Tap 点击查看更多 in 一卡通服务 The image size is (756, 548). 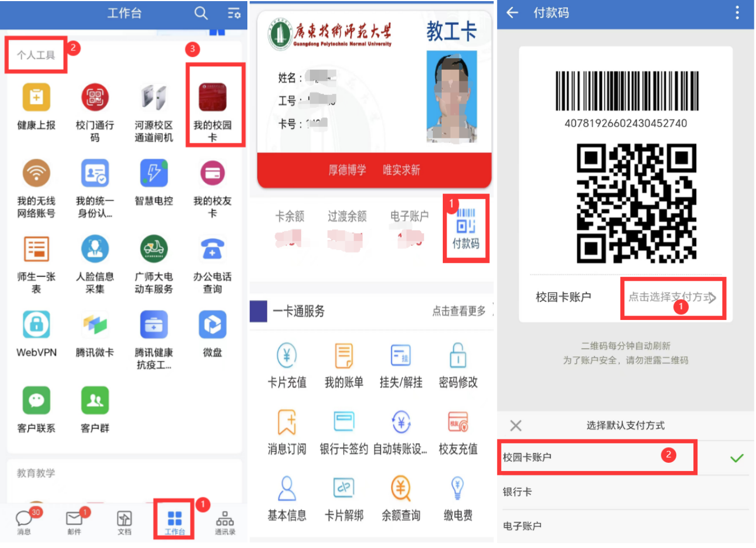(459, 311)
